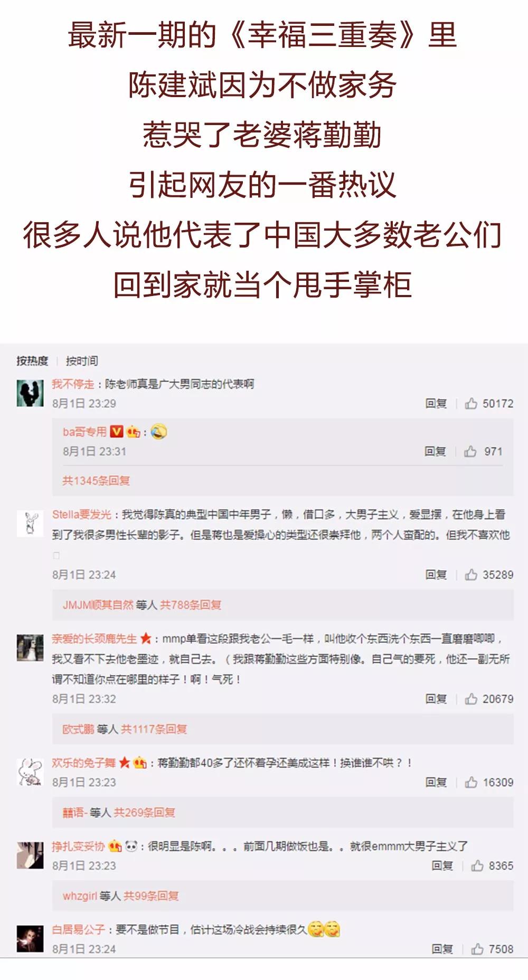Open 欧式鹏 username link
Viewport: 528px width, 980px height.
point(78,729)
